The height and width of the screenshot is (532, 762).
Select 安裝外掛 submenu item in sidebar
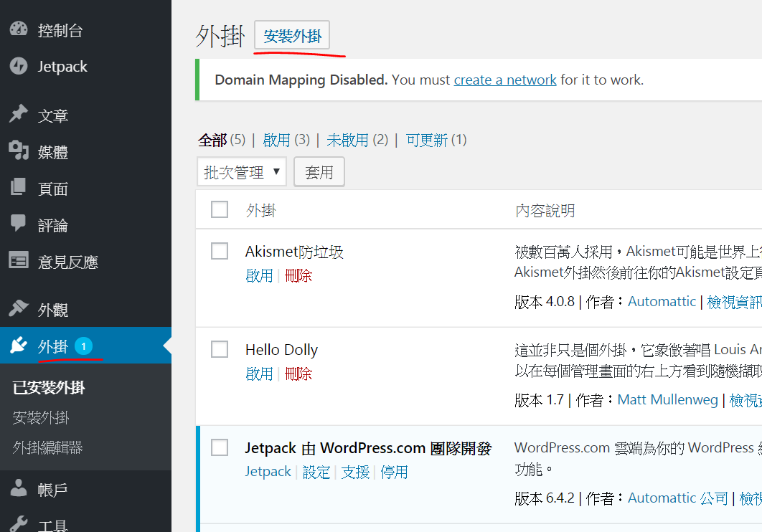coord(41,417)
